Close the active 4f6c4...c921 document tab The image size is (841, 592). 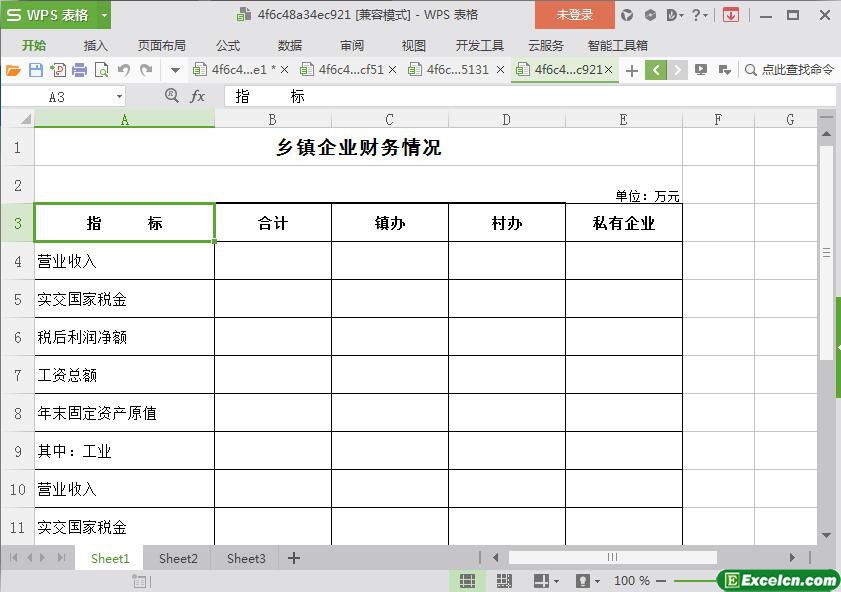pos(608,70)
